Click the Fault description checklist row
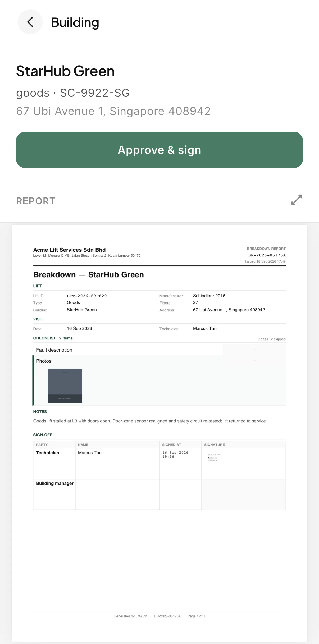This screenshot has height=644, width=319. (x=159, y=350)
